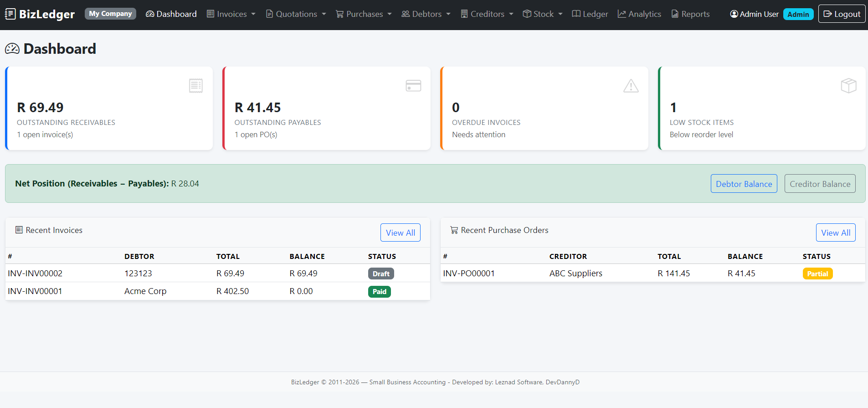Click invoice number INV-INV00001
Viewport: 868px width, 408px height.
point(35,291)
